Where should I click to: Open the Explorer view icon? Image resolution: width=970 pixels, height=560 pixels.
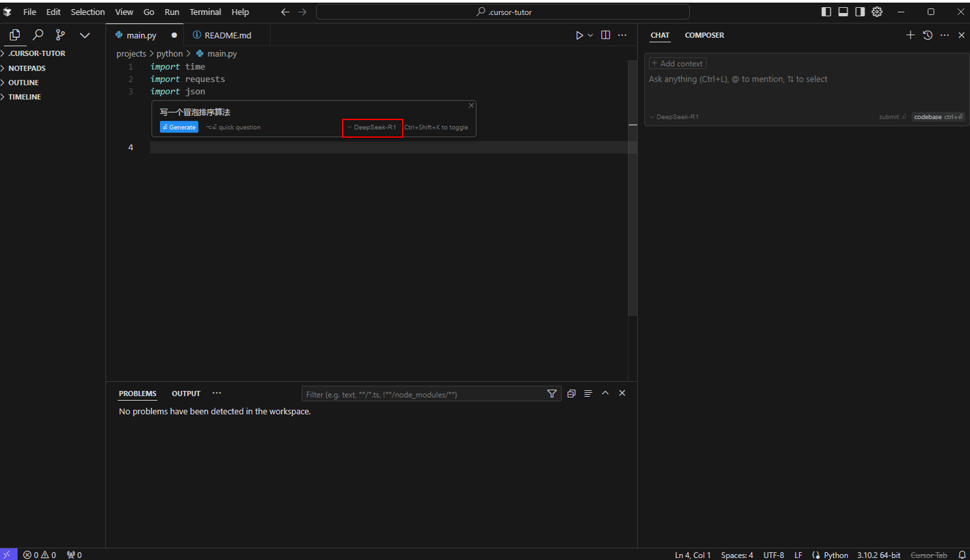(14, 35)
